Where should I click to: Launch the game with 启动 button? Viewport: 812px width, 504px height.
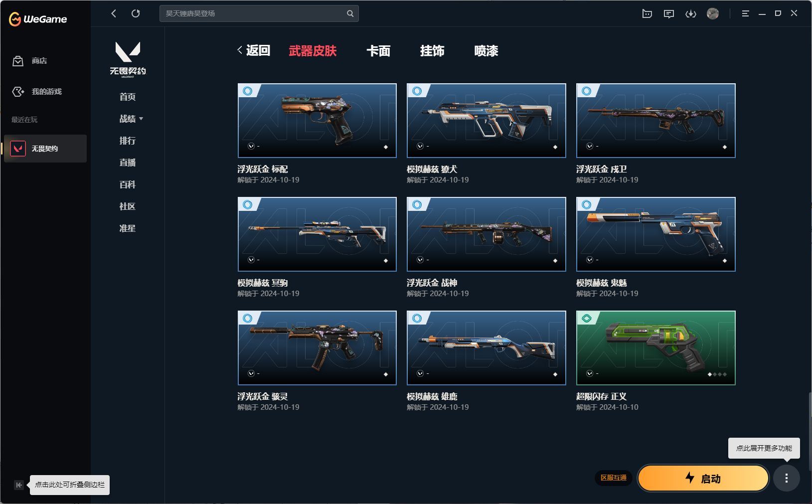(703, 478)
